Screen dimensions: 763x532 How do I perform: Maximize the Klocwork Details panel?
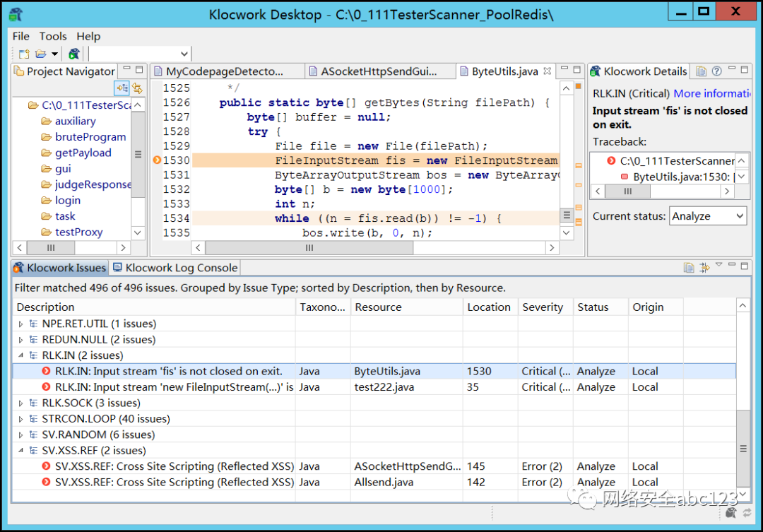[745, 69]
